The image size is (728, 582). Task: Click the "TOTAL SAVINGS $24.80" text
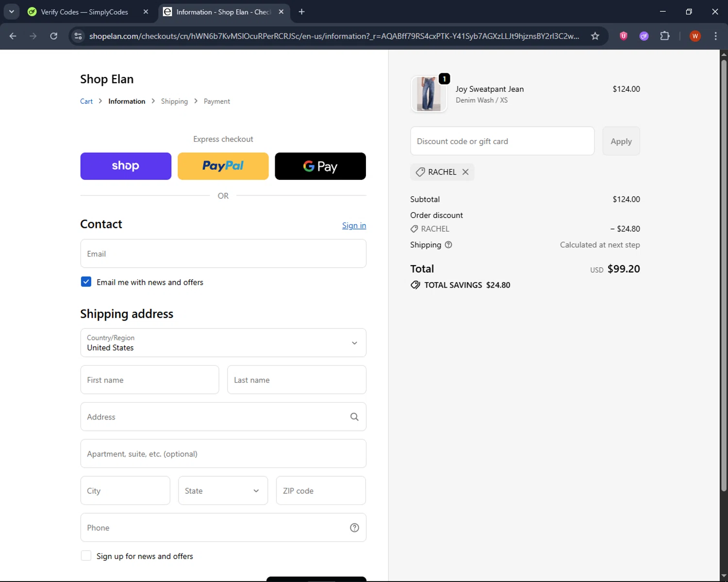(467, 285)
